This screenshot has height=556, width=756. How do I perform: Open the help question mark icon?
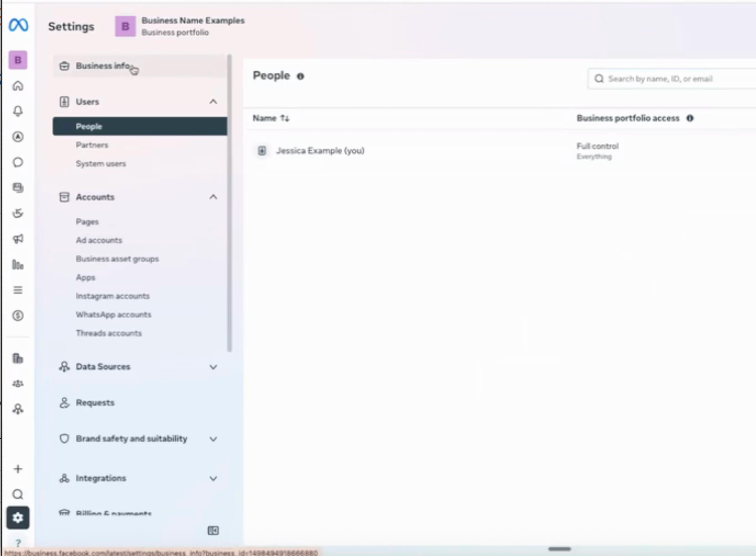coord(18,543)
